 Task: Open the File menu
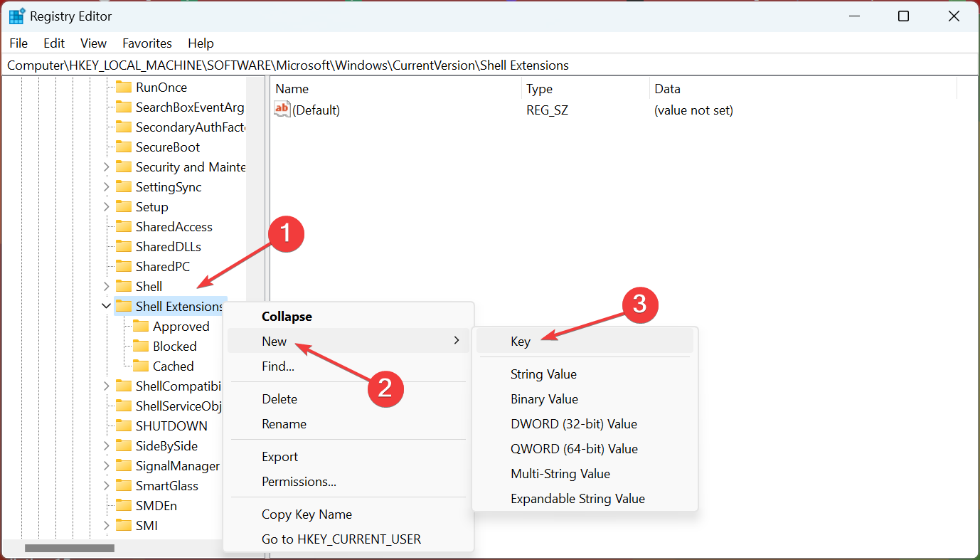pyautogui.click(x=18, y=43)
